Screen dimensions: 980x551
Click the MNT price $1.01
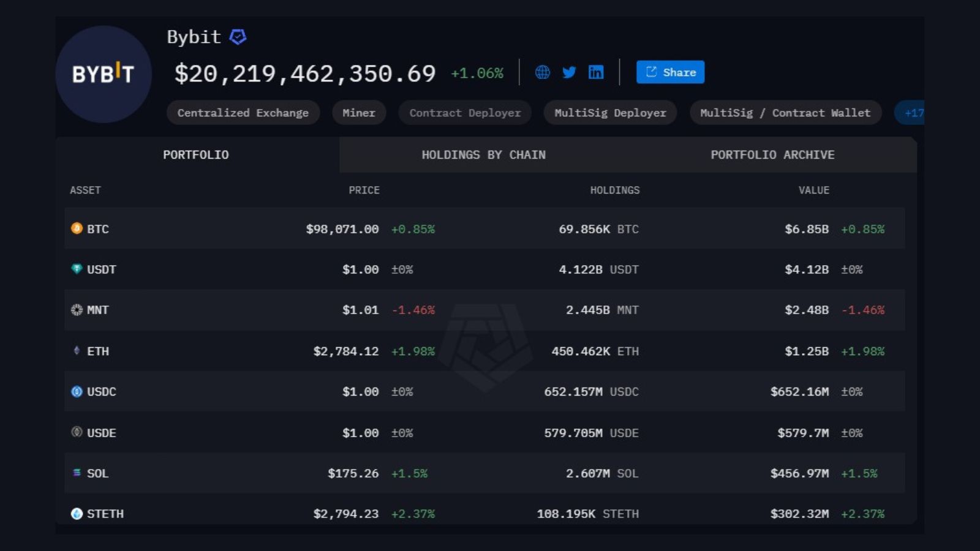361,310
